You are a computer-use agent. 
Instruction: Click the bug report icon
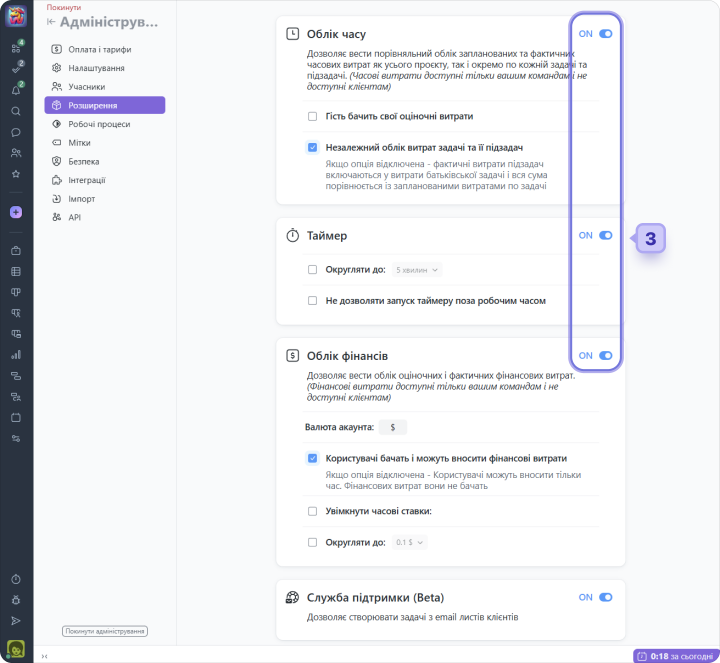[15, 600]
